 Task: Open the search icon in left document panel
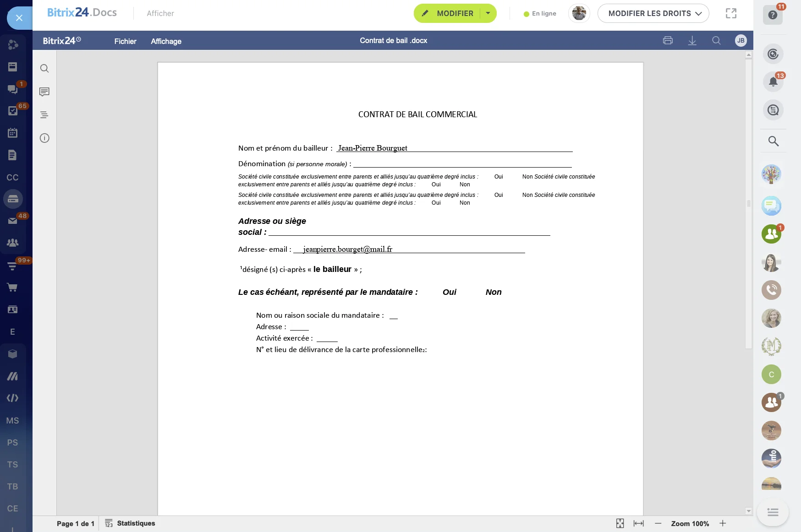point(44,69)
